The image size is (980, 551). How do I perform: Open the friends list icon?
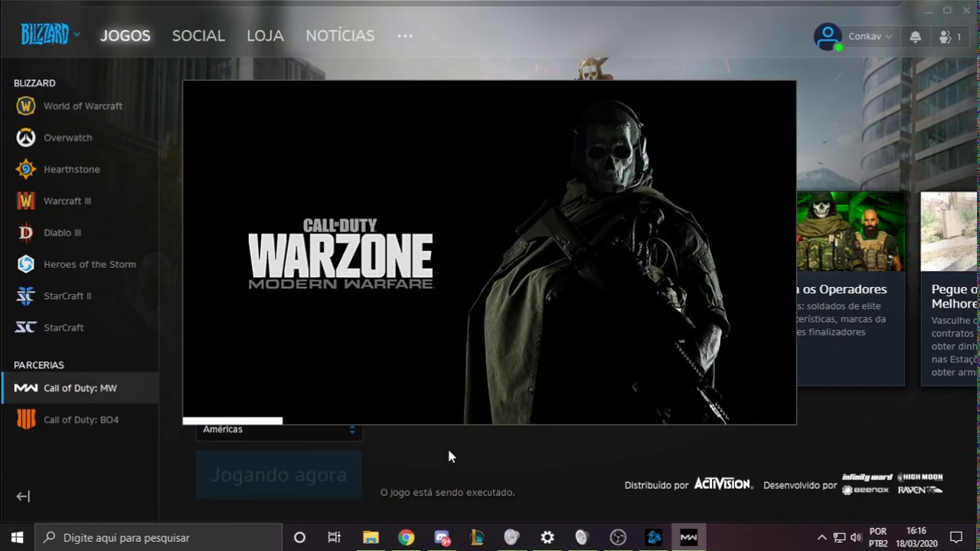point(949,37)
